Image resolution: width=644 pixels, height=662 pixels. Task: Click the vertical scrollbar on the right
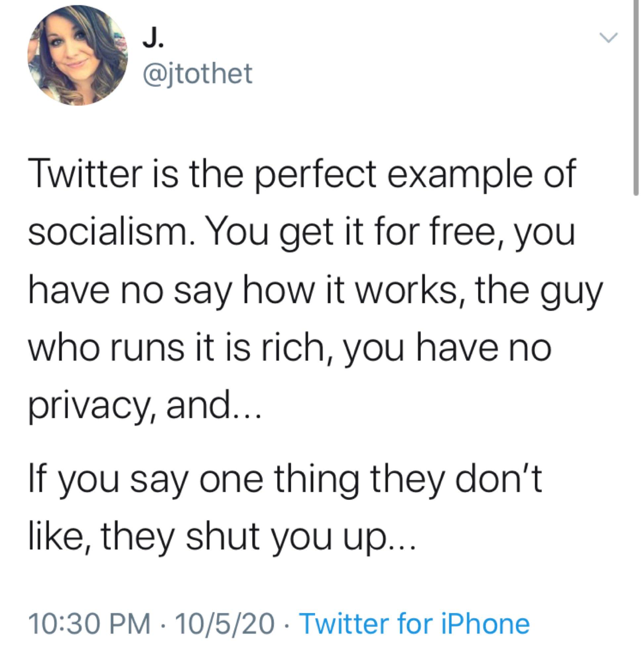tap(635, 97)
